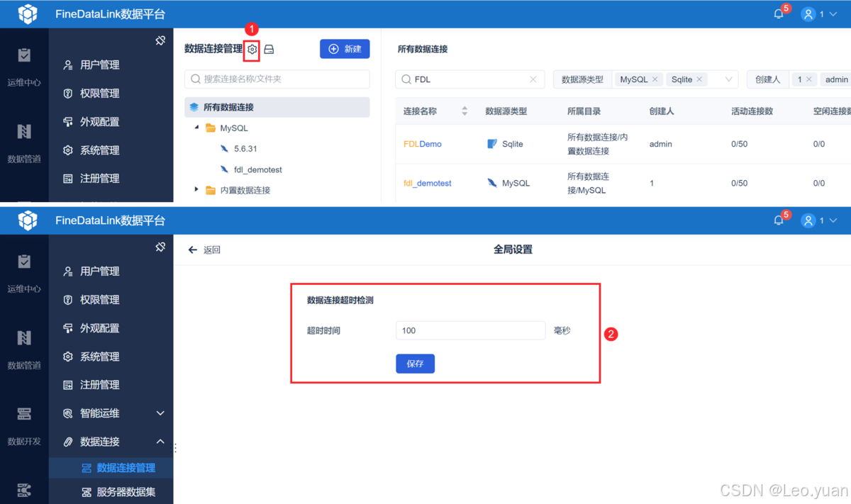The image size is (851, 504).
Task: Unpin the sidebar on the connection list screen
Action: [x=160, y=40]
